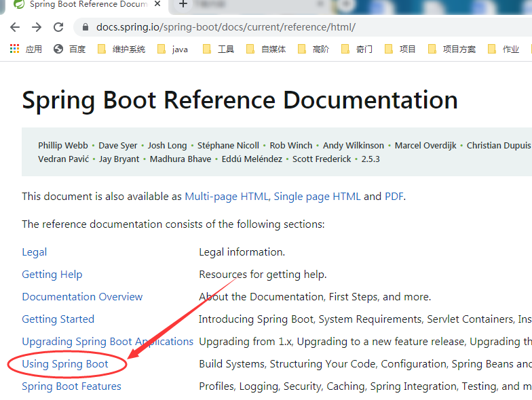Screen dimensions: 532x400
Task: Click the author name Madhura Bhave
Action: point(180,159)
